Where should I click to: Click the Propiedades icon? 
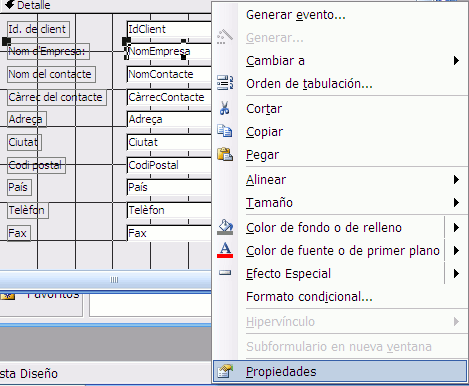coord(225,371)
